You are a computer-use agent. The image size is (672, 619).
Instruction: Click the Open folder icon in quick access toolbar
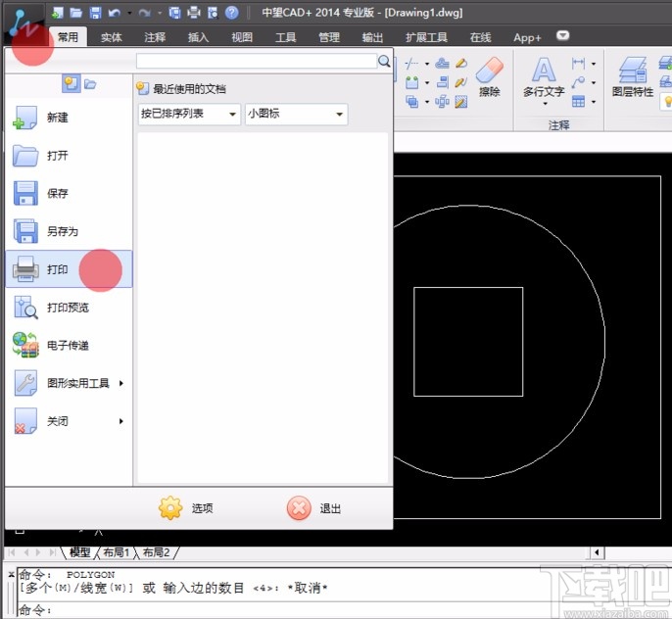pos(75,13)
